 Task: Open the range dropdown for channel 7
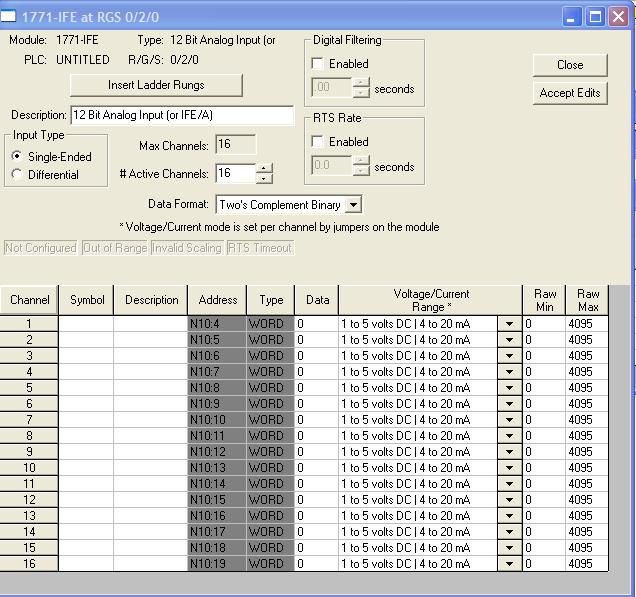509,420
